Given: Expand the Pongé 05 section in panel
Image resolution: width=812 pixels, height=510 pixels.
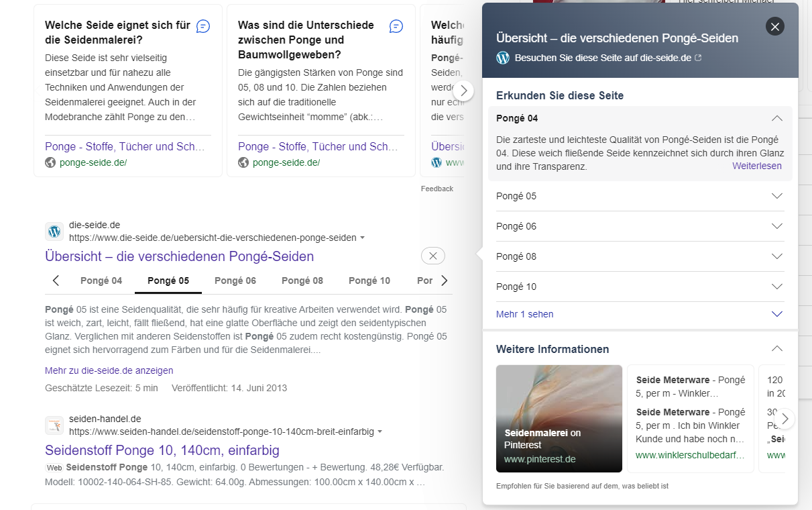Looking at the screenshot, I should (776, 196).
